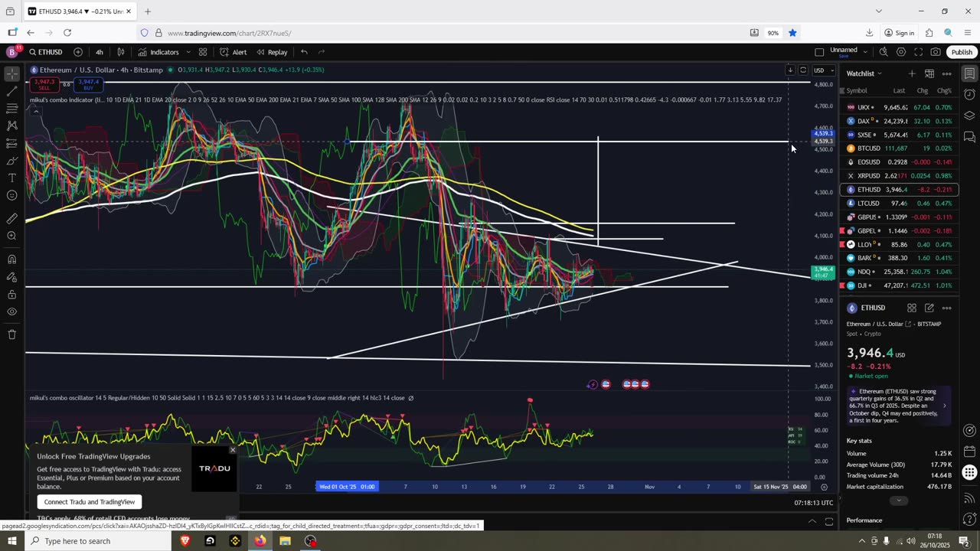Click the red SELL price button
The width and height of the screenshot is (980, 551).
click(x=44, y=83)
